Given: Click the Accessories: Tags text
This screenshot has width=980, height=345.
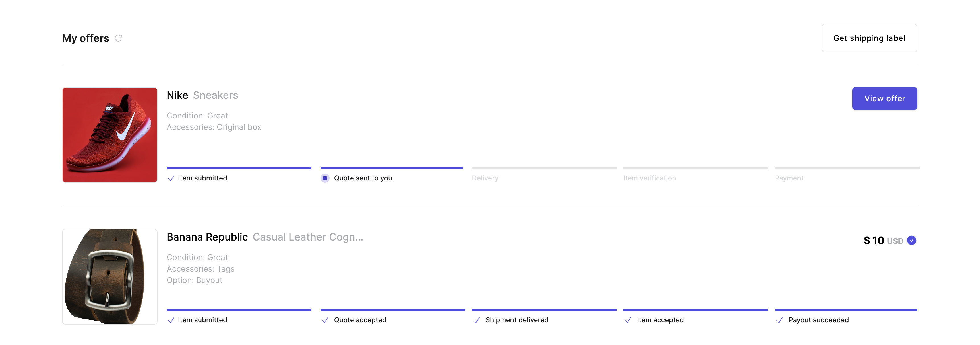Looking at the screenshot, I should (x=200, y=269).
